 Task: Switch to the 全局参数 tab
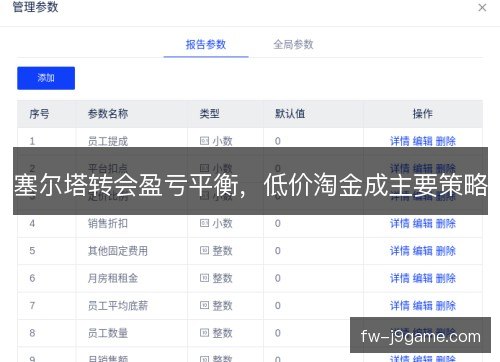pyautogui.click(x=293, y=44)
